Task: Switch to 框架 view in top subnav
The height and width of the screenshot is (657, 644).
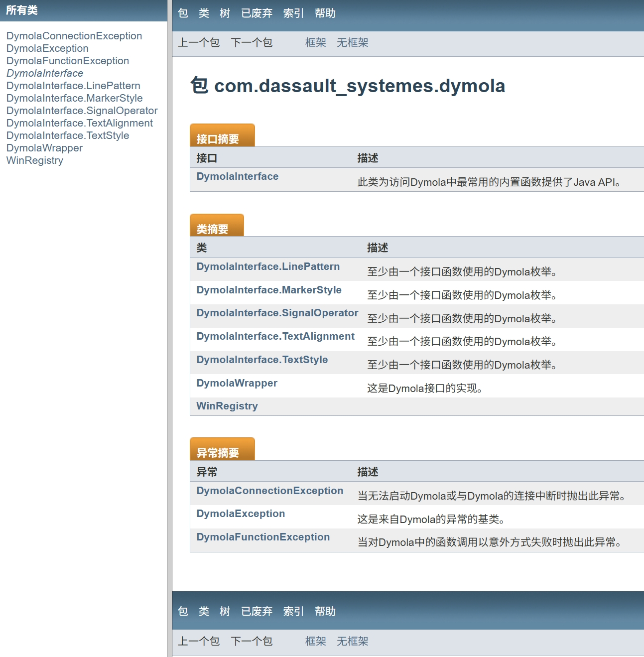Action: (315, 43)
